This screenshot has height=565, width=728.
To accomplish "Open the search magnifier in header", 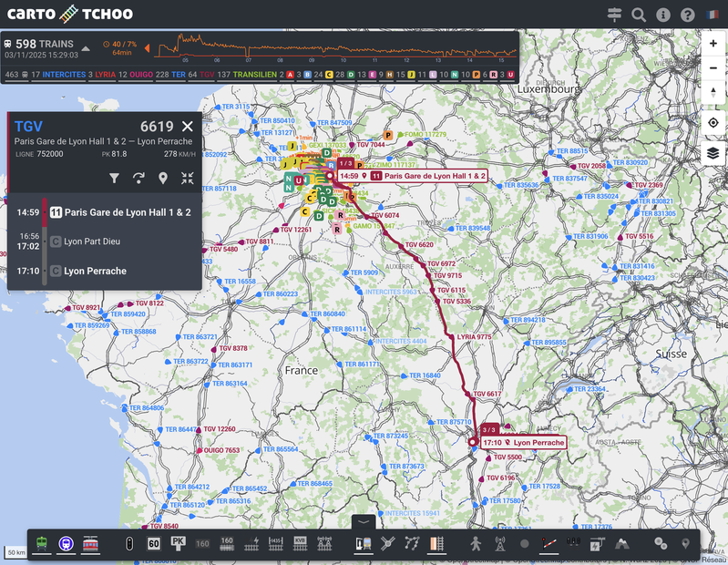I will (x=639, y=15).
